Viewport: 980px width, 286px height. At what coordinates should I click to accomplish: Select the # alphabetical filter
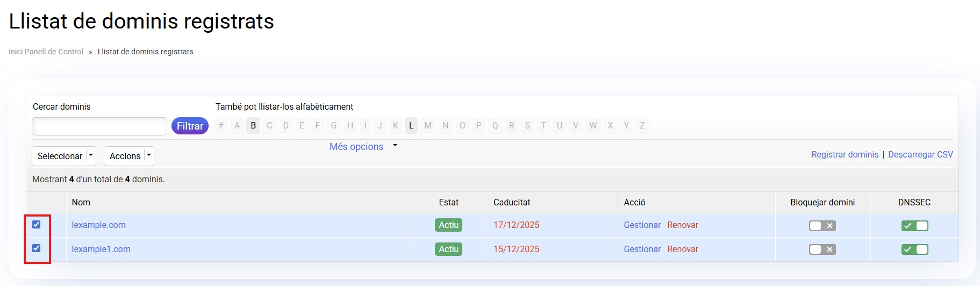(x=221, y=126)
